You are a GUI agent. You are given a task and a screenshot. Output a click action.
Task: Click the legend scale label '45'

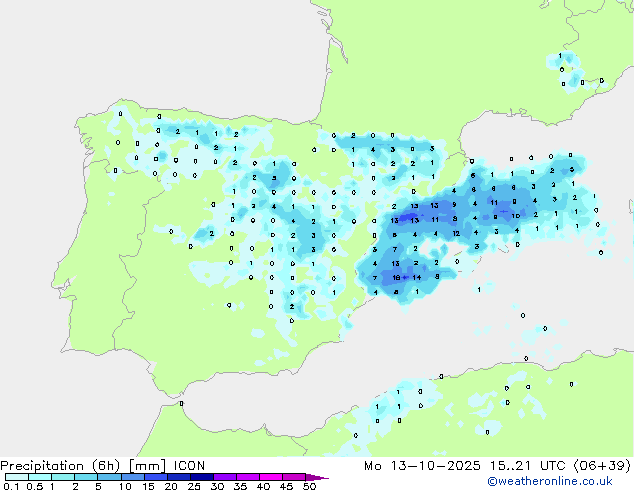(286, 486)
